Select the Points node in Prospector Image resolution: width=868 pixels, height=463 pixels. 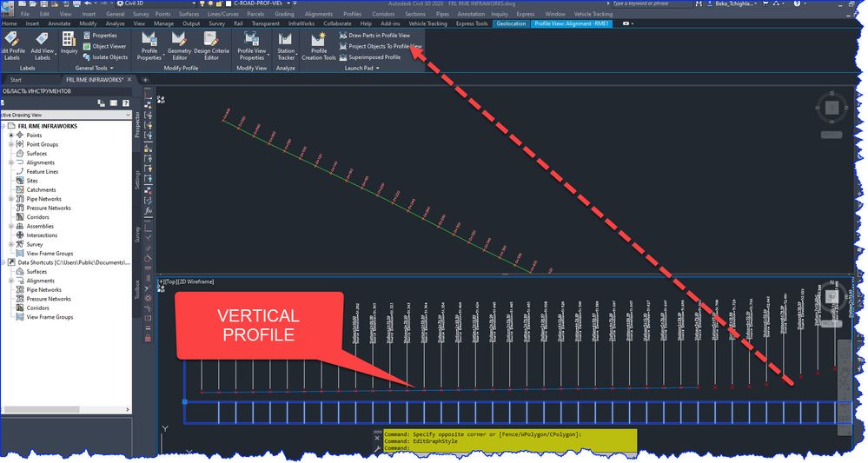pyautogui.click(x=34, y=135)
